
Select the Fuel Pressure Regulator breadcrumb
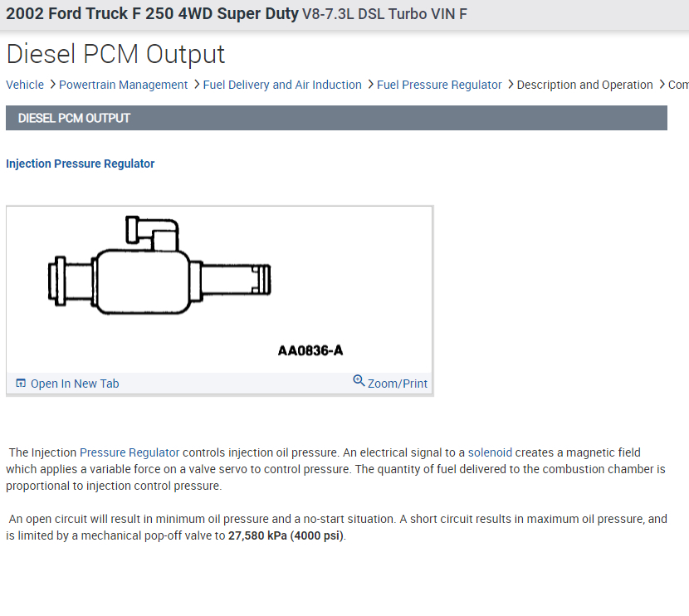coord(439,85)
